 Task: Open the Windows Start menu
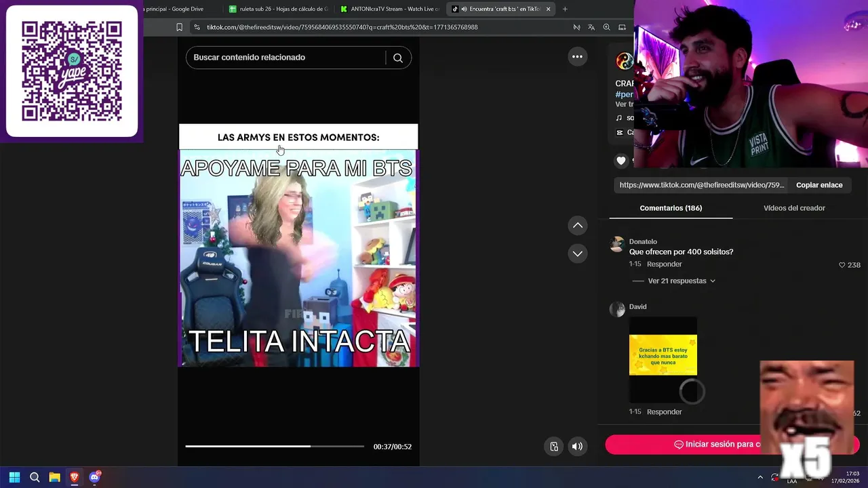[x=14, y=477]
